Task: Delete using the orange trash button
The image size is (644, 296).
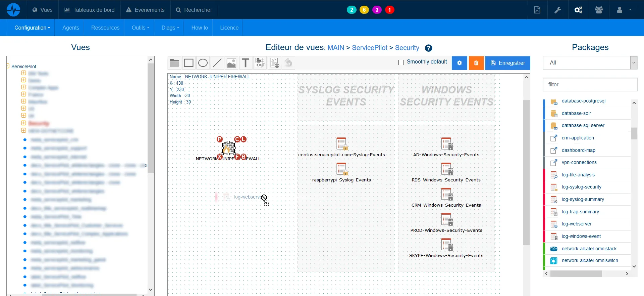Action: pyautogui.click(x=476, y=63)
